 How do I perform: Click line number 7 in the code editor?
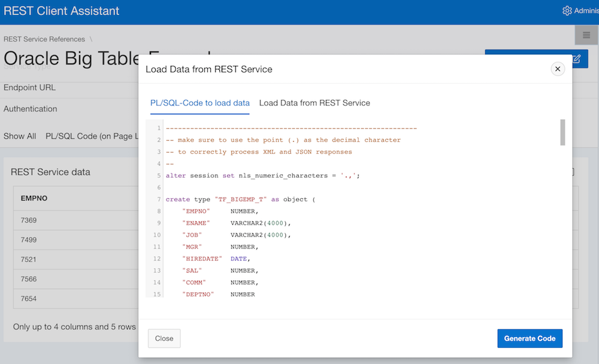tap(156, 199)
